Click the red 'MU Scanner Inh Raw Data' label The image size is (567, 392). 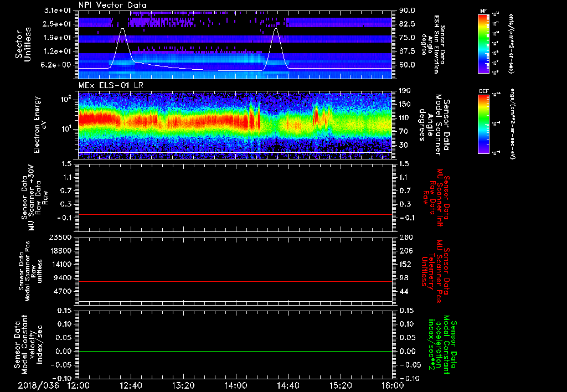click(x=436, y=198)
